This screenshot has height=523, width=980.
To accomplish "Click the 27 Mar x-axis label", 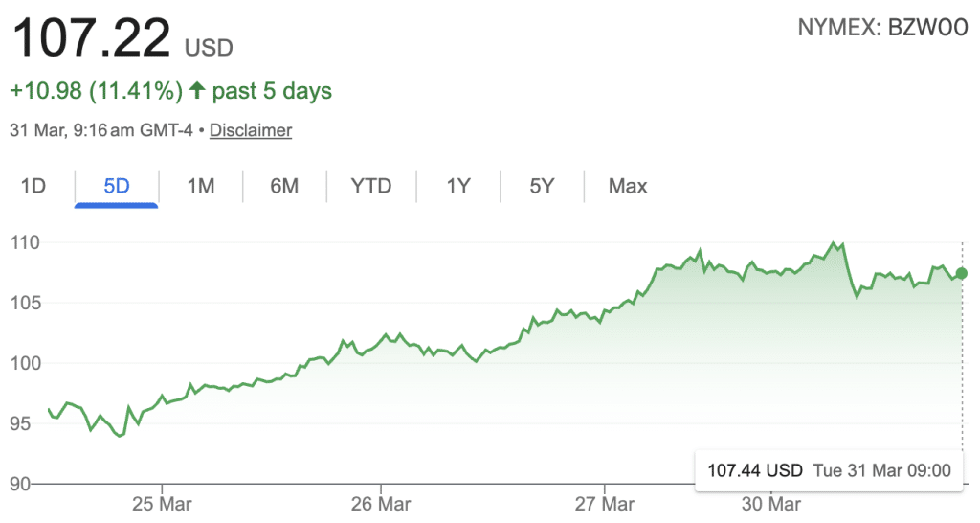I will (604, 504).
